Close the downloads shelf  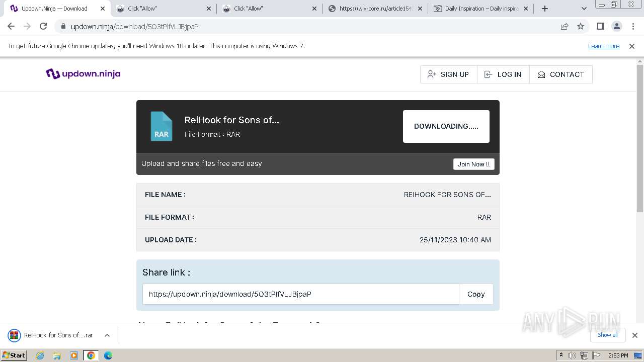click(634, 335)
